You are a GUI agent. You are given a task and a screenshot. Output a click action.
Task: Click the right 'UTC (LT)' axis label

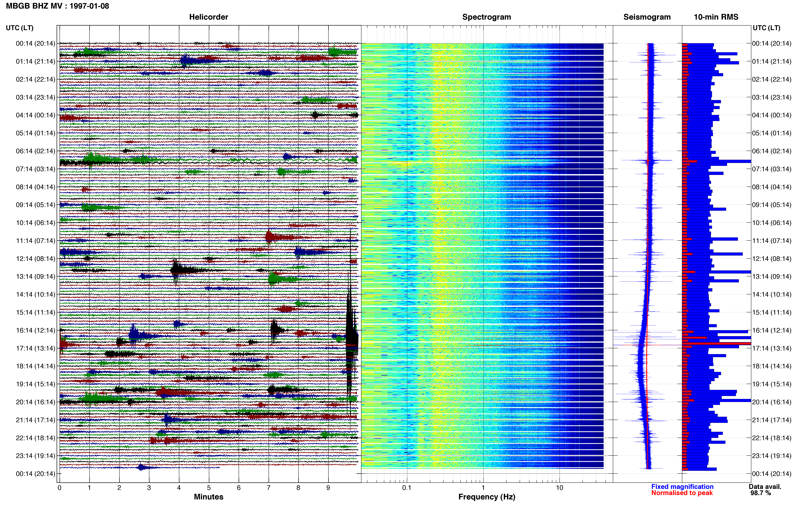point(766,28)
